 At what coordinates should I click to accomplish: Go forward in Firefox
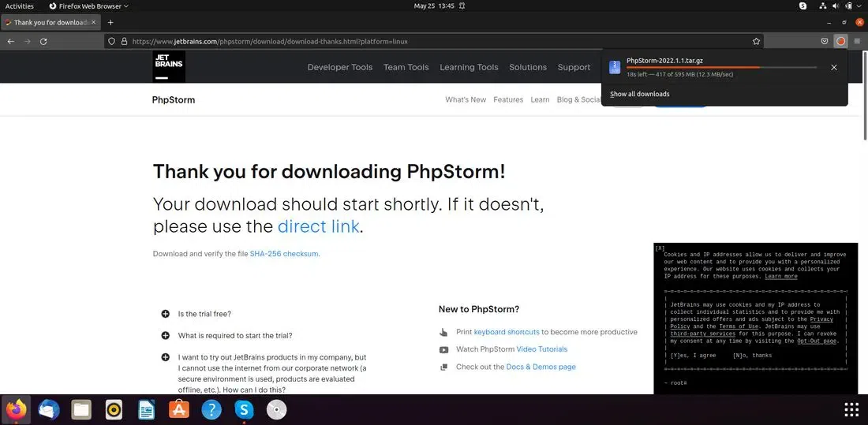[27, 42]
